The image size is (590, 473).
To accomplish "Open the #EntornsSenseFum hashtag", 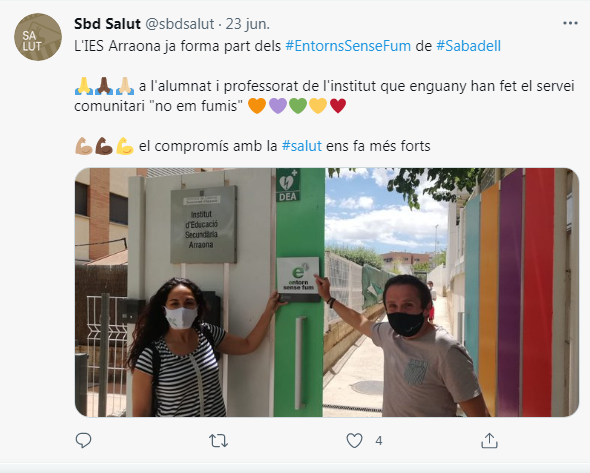I will 348,46.
